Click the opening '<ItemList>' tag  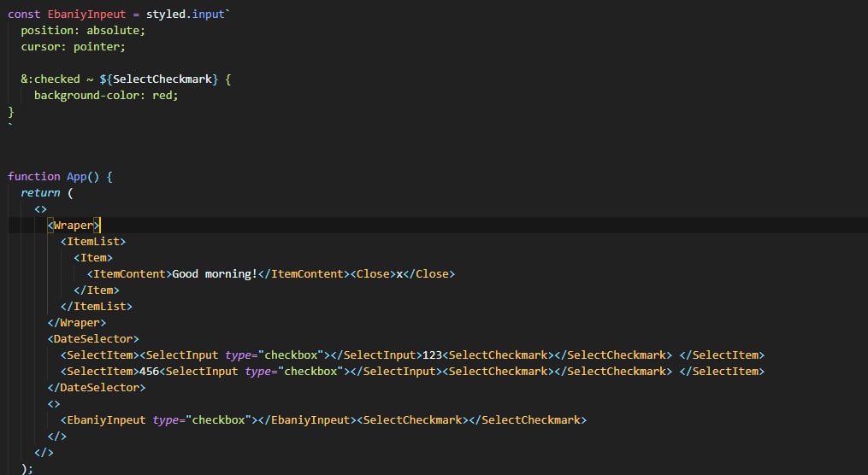point(93,242)
